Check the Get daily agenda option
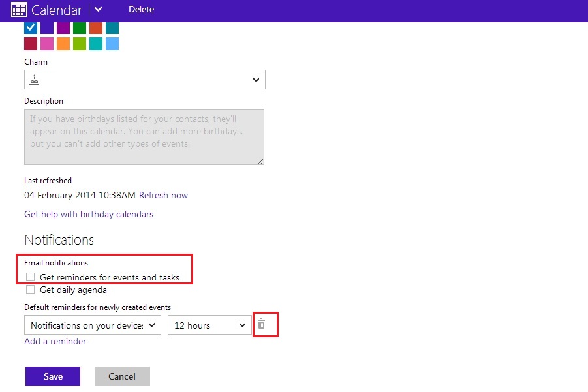This screenshot has width=588, height=392. pos(30,290)
